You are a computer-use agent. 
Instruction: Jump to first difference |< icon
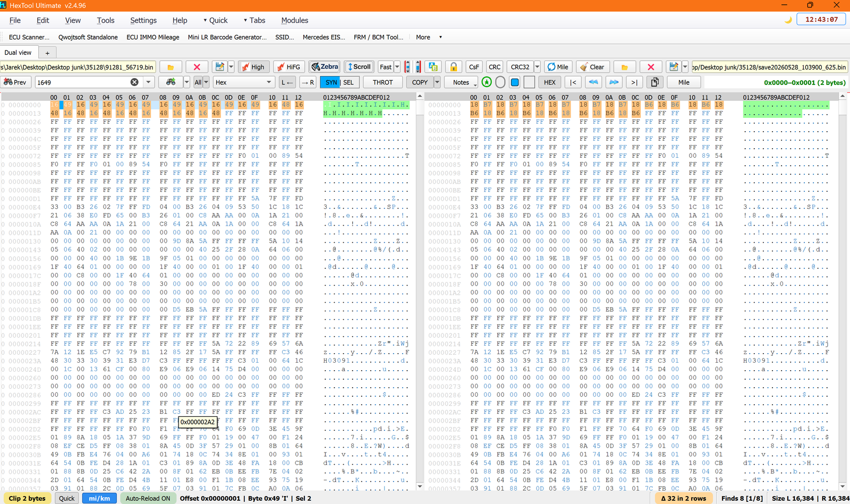pos(573,82)
